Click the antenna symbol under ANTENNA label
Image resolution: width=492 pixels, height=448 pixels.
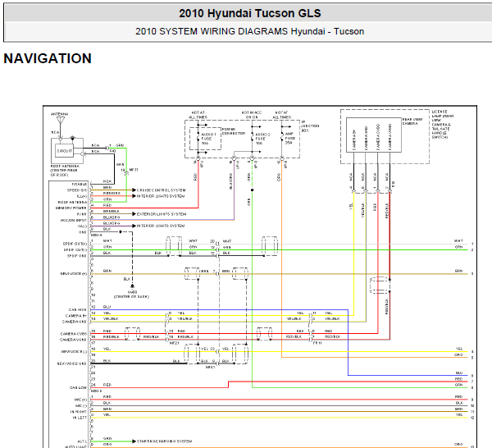[x=61, y=121]
